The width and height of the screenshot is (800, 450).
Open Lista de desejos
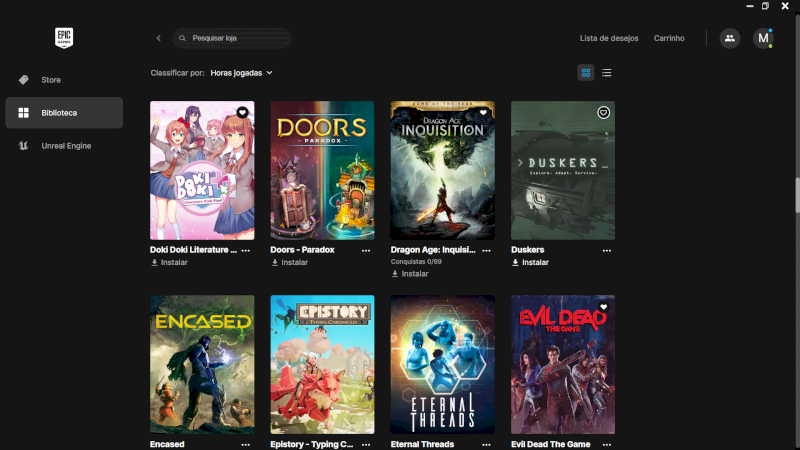pyautogui.click(x=609, y=38)
